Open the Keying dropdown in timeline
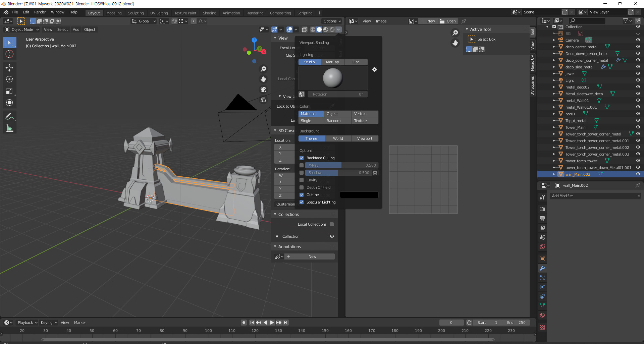Image resolution: width=644 pixels, height=344 pixels. click(49, 323)
